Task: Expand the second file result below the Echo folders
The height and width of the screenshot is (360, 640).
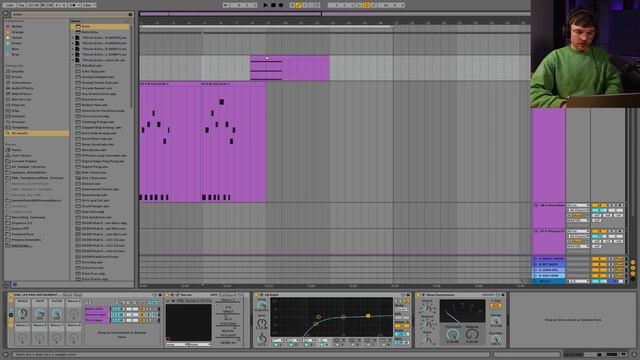Action: point(73,43)
